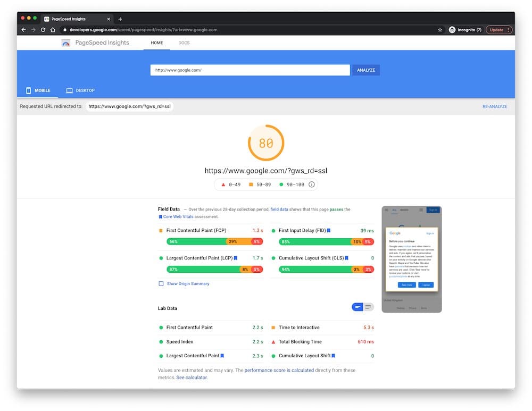Click the browser back arrow
Screen dimensions: 532x411
click(x=23, y=30)
